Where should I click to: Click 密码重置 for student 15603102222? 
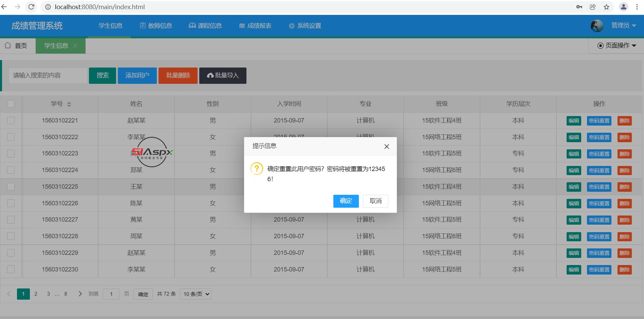pos(599,137)
